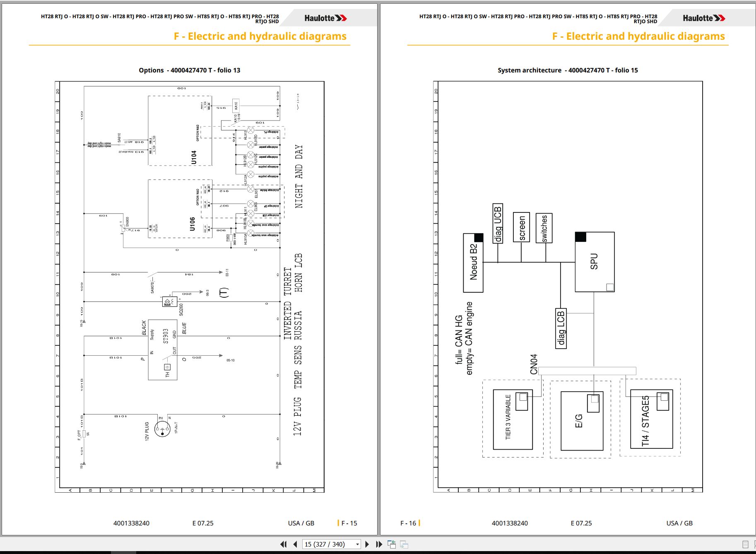Click the 'CN04' connector label
The height and width of the screenshot is (554, 756).
point(534,364)
